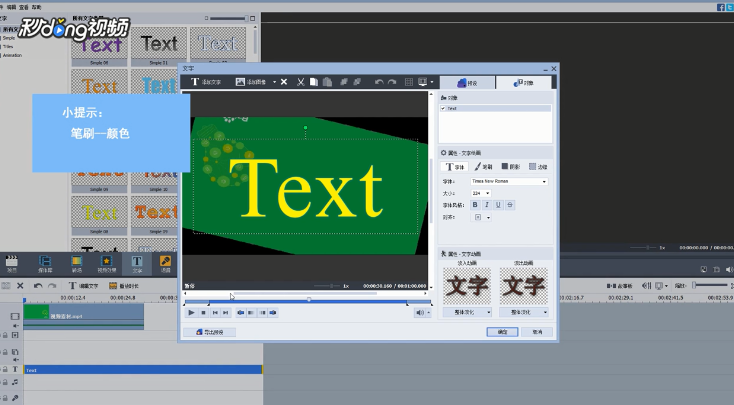Undo last action in text dialog
734x405 pixels.
point(379,82)
